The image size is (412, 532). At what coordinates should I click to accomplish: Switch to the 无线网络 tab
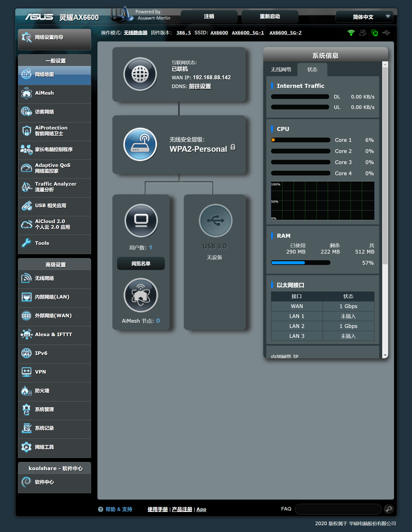[x=281, y=70]
